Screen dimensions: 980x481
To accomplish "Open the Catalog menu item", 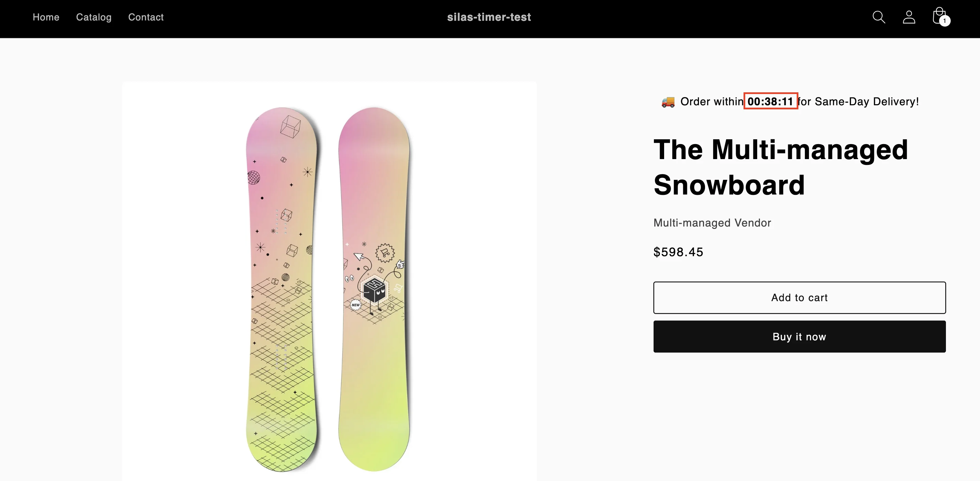I will tap(94, 17).
